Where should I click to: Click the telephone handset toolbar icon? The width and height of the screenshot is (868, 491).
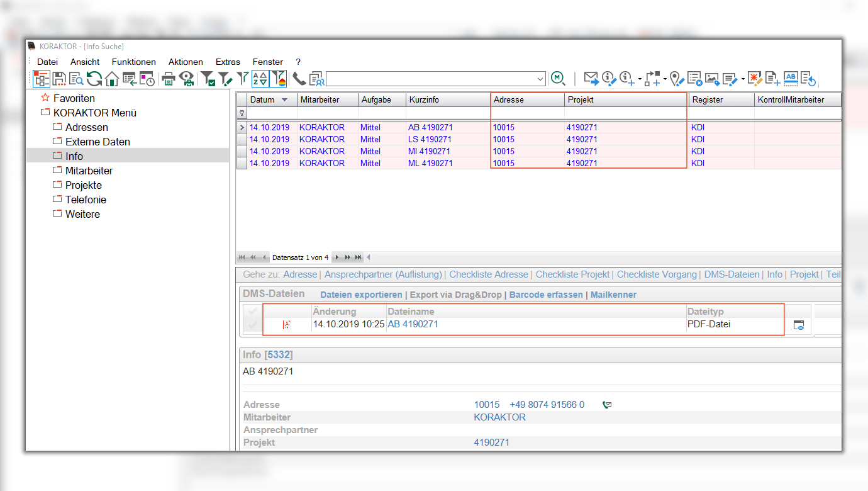click(299, 79)
